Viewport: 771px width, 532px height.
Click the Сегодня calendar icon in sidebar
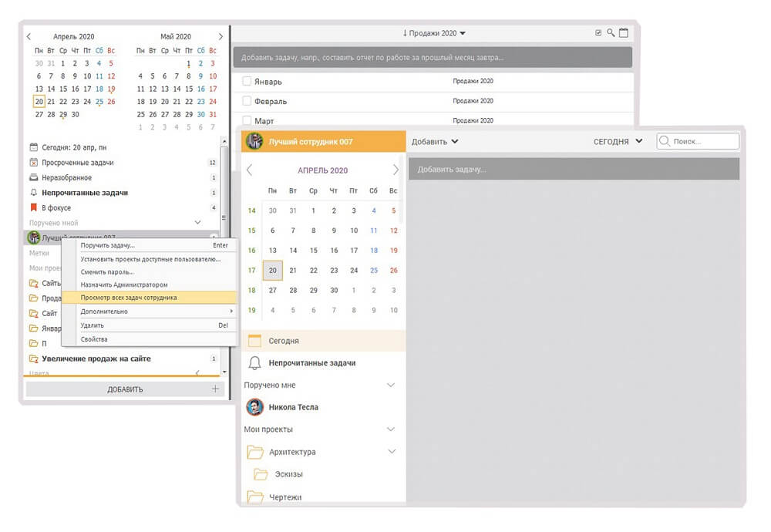(x=254, y=341)
